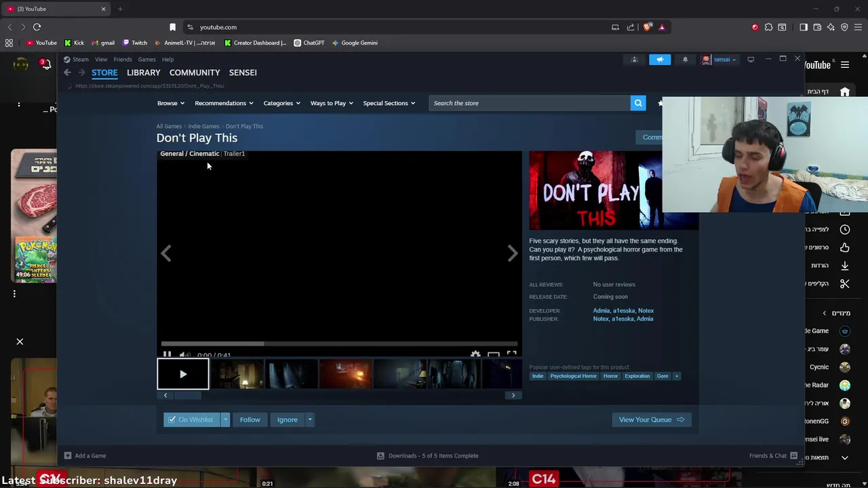The height and width of the screenshot is (488, 868).
Task: Mute the trailer volume icon
Action: click(184, 354)
